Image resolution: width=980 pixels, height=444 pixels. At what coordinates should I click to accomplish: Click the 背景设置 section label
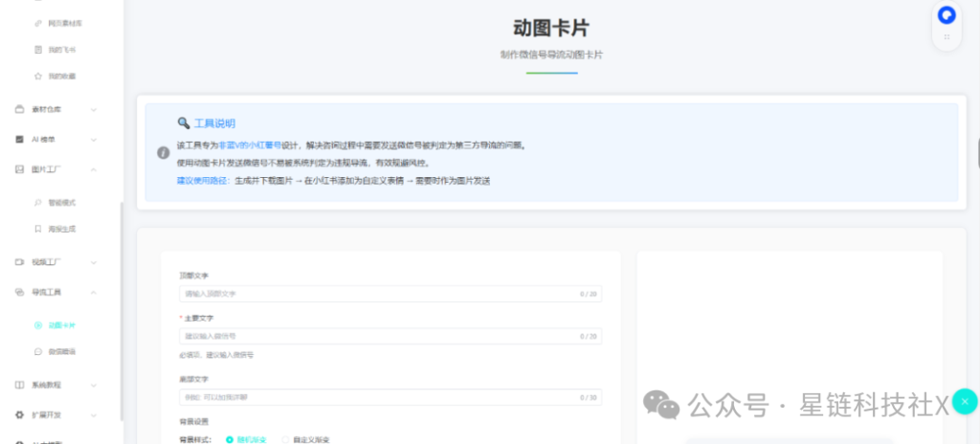pyautogui.click(x=193, y=421)
